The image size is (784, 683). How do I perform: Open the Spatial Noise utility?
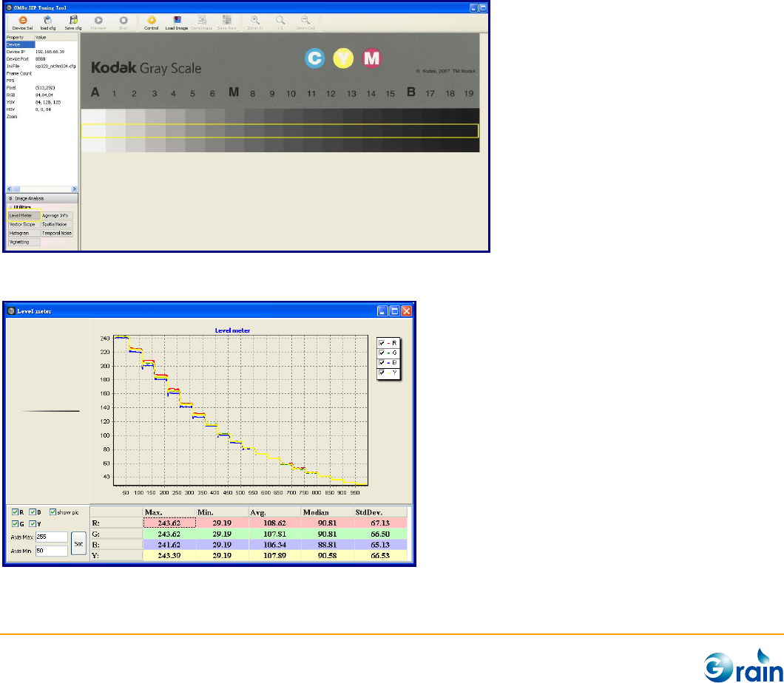click(57, 224)
